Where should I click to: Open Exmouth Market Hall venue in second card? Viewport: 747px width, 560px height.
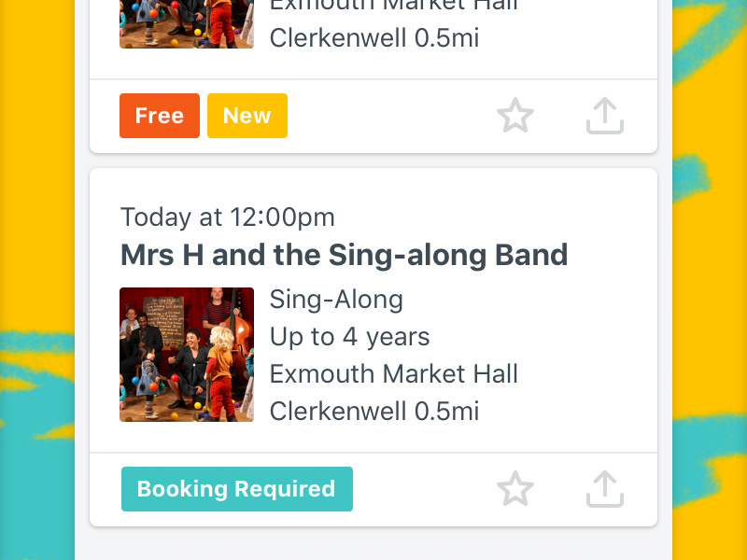(x=393, y=374)
